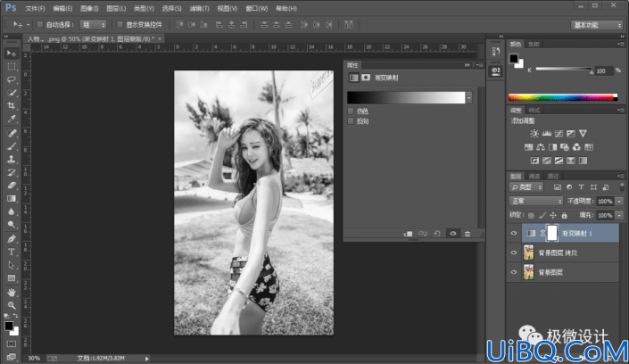The image size is (629, 364).
Task: Select the Eyedropper tool
Action: coord(12,119)
